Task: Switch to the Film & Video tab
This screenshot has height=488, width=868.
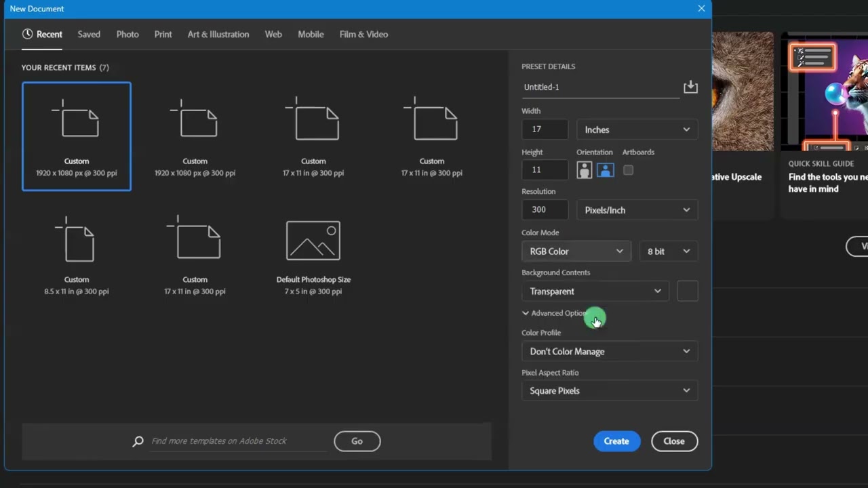Action: click(363, 34)
